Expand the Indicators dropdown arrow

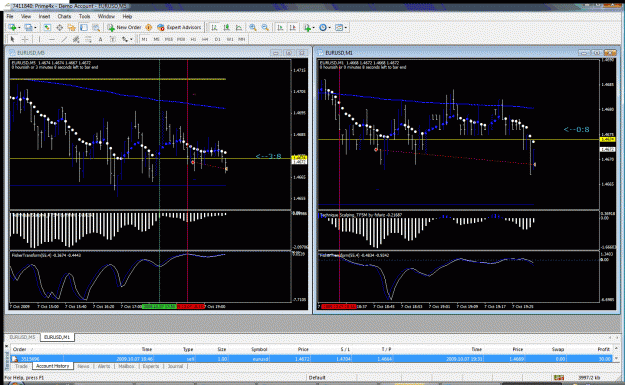(x=314, y=28)
